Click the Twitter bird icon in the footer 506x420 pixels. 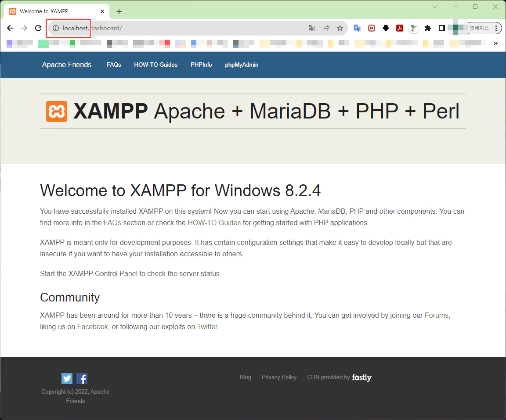pos(67,378)
